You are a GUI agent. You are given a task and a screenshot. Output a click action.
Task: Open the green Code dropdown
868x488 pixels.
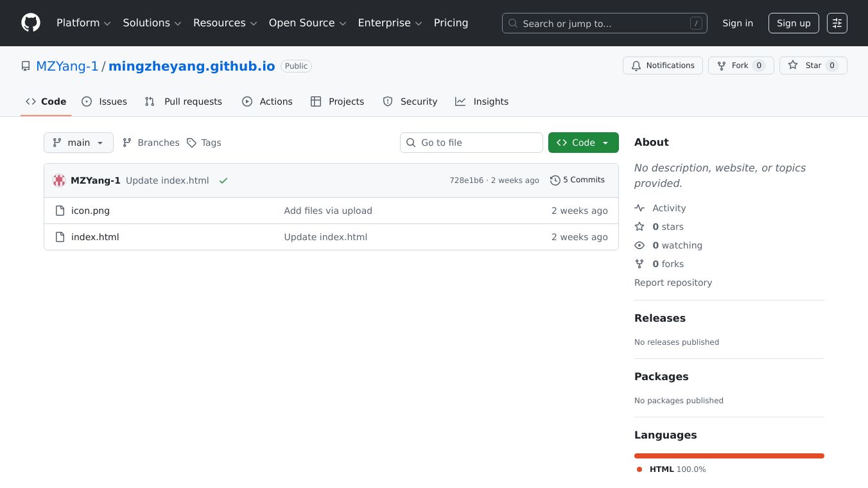583,143
